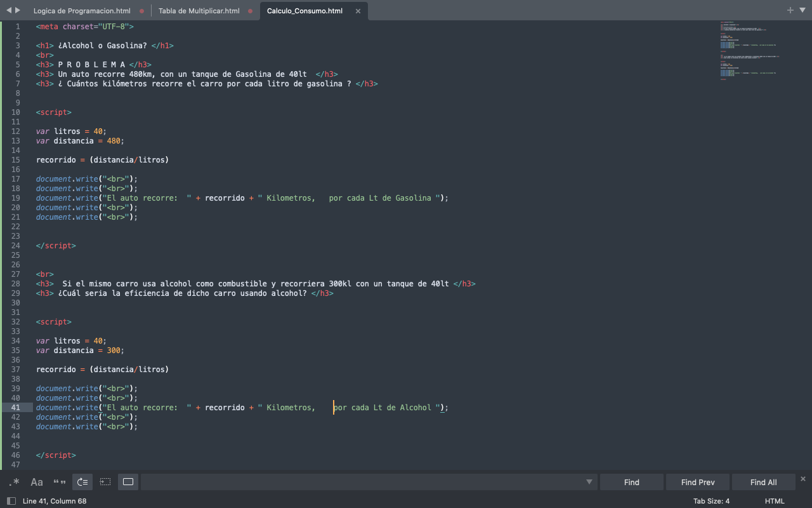812x508 pixels.
Task: Close the find panel
Action: (803, 479)
